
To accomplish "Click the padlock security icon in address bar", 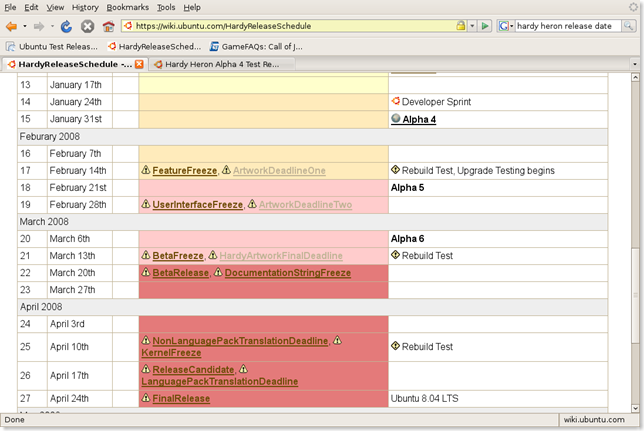I will tap(461, 26).
